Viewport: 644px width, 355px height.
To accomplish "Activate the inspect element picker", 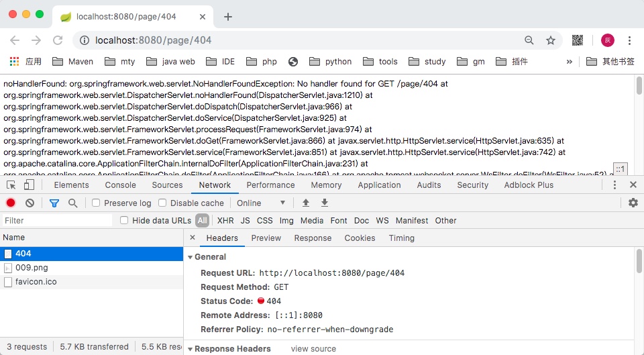I will 11,185.
